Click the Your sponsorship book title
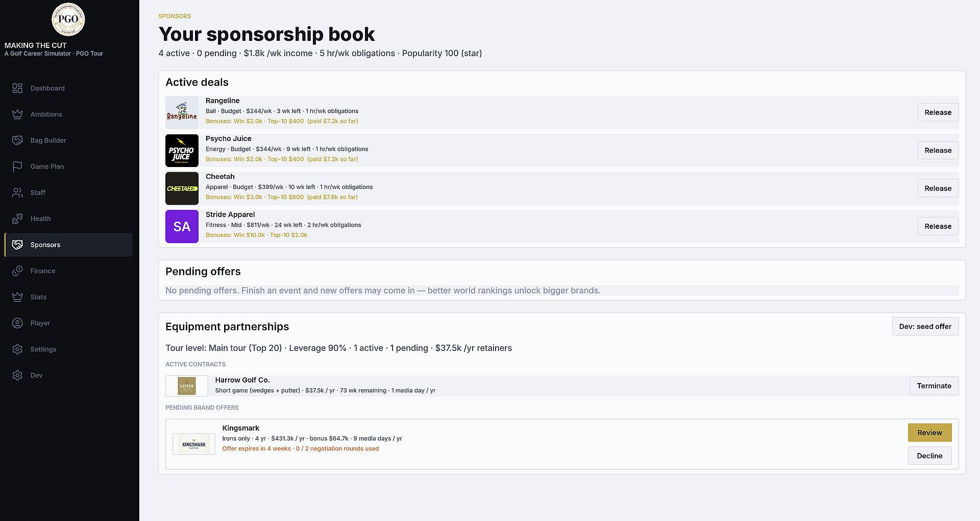This screenshot has height=521, width=980. 267,34
